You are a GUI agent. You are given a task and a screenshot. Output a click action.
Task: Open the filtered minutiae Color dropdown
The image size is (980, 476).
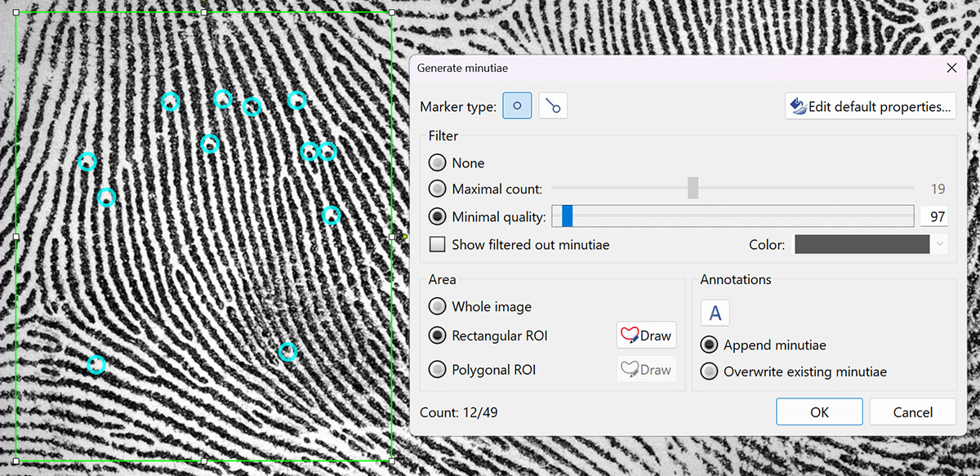pyautogui.click(x=939, y=245)
